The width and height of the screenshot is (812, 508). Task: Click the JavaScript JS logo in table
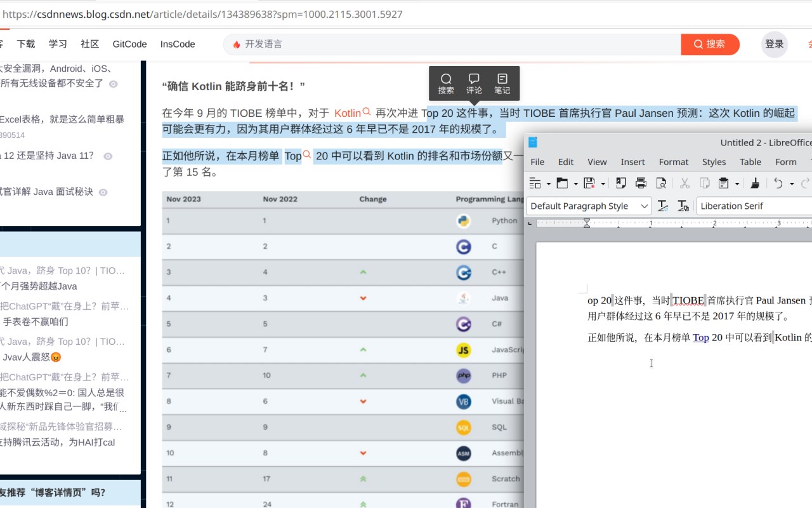click(464, 350)
